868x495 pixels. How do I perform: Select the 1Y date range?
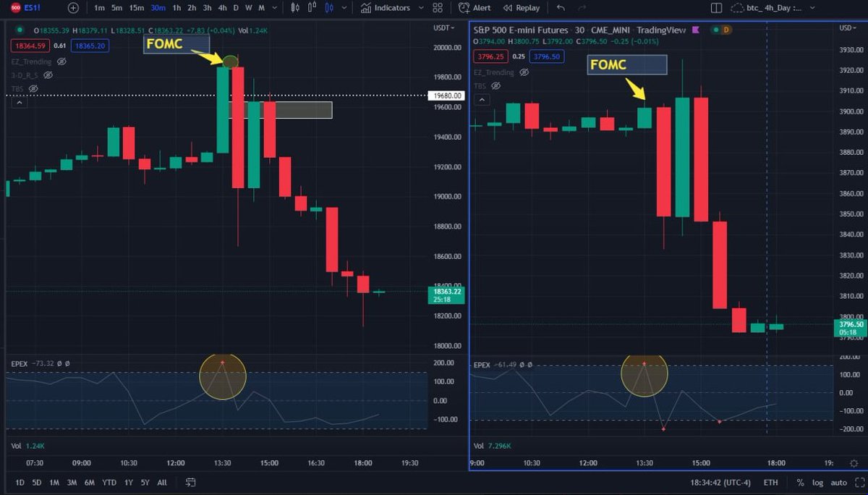128,482
